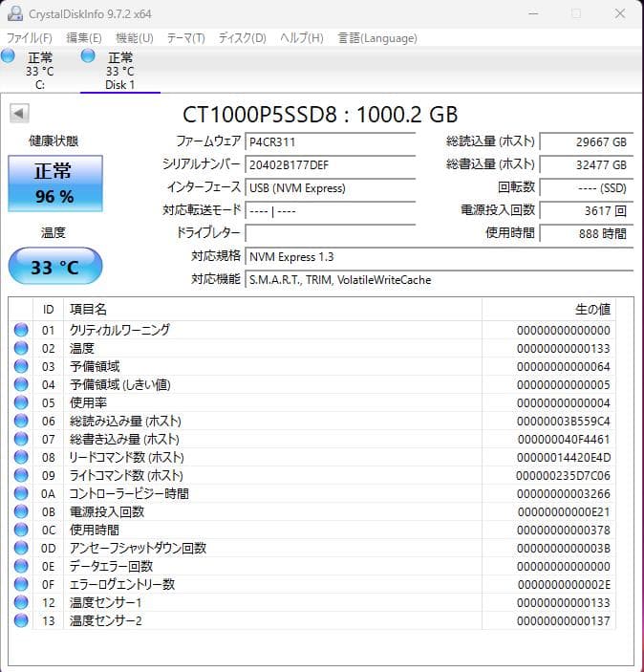The image size is (644, 672).
Task: Click the blue status orb of Disk 1
Action: (x=88, y=56)
